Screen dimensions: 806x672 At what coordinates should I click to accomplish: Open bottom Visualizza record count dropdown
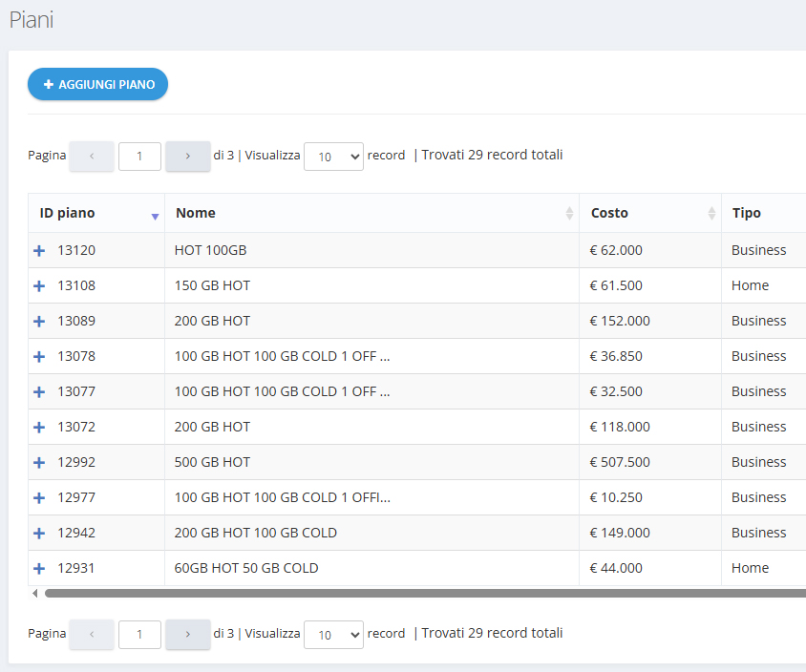pos(333,635)
